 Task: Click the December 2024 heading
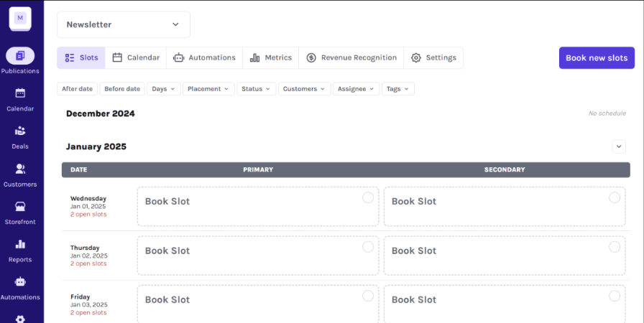[100, 113]
